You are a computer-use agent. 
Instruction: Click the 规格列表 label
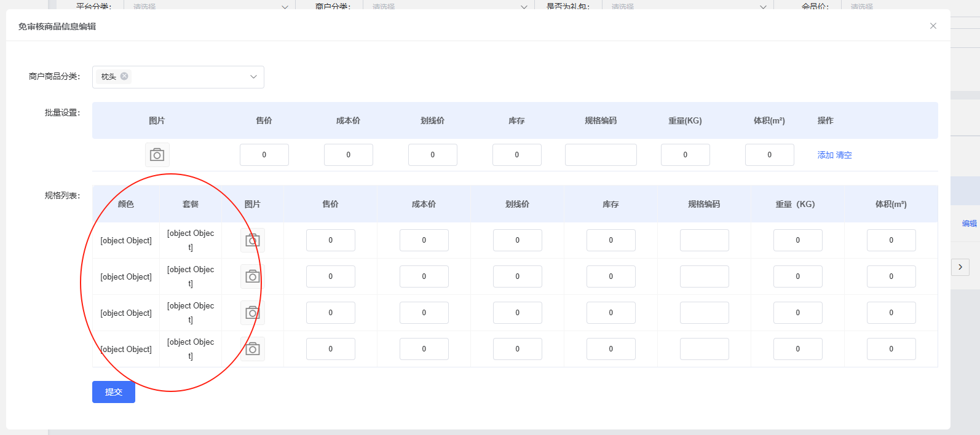pyautogui.click(x=62, y=195)
